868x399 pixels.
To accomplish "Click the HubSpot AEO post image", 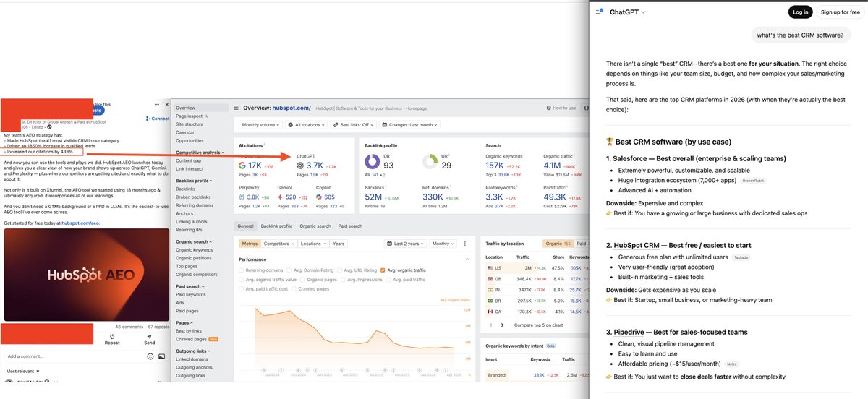I will pyautogui.click(x=86, y=275).
